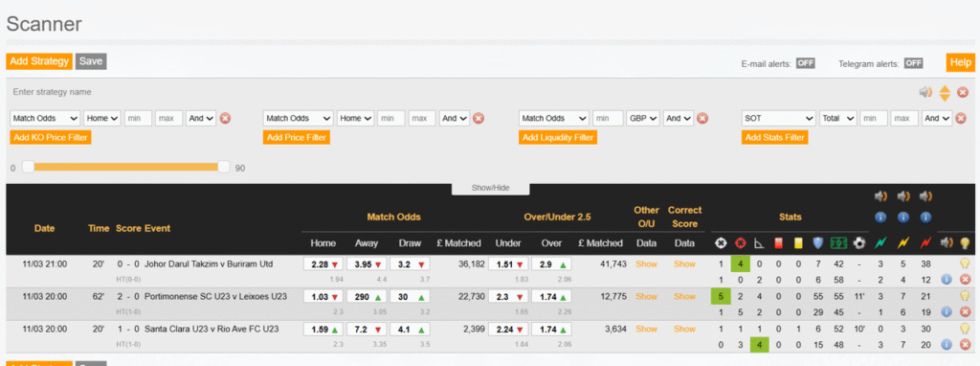Toggle Telegram alerts OFF switch
Image resolution: width=980 pixels, height=366 pixels.
coord(914,63)
